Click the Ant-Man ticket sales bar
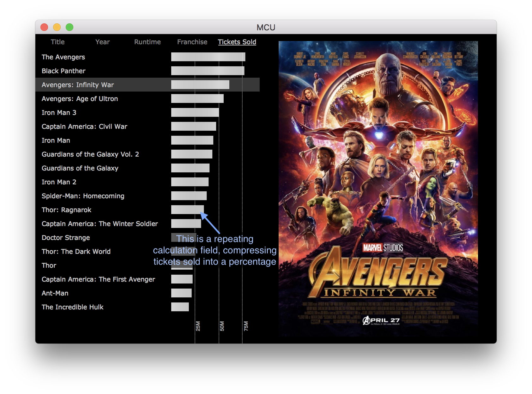The image size is (532, 394). click(x=181, y=293)
